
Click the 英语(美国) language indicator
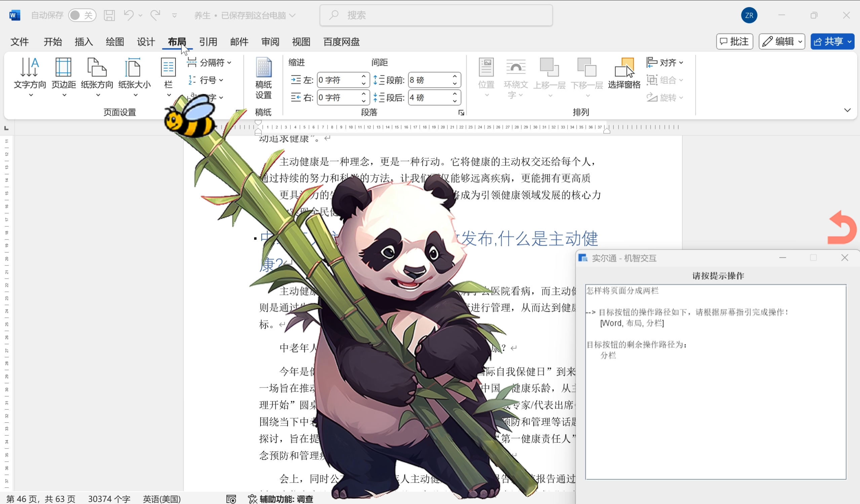tap(162, 499)
